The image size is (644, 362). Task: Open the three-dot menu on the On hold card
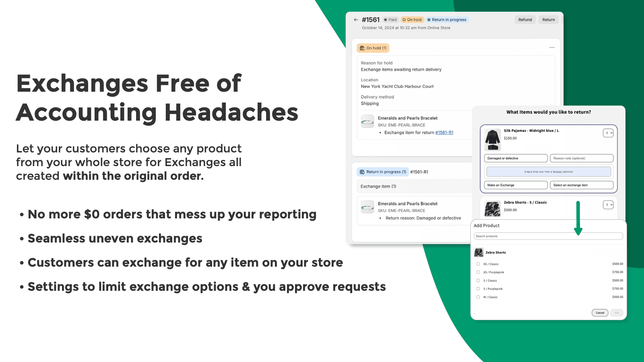pos(552,47)
